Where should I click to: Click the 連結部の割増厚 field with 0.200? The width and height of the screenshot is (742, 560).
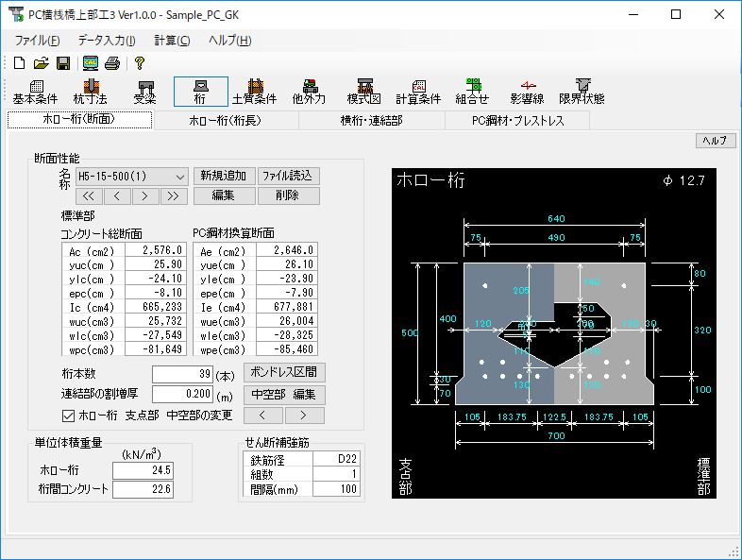click(x=182, y=394)
